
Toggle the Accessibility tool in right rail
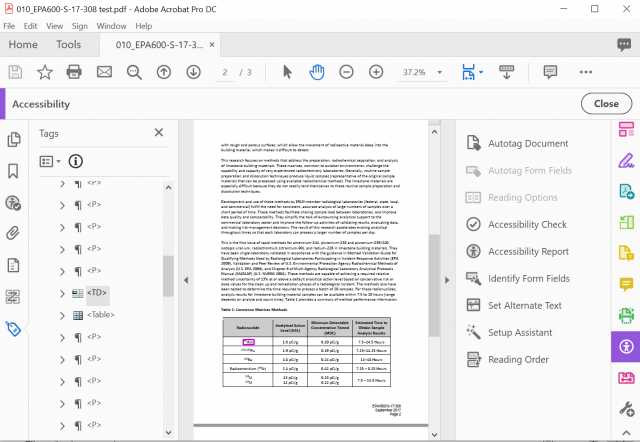coord(625,346)
